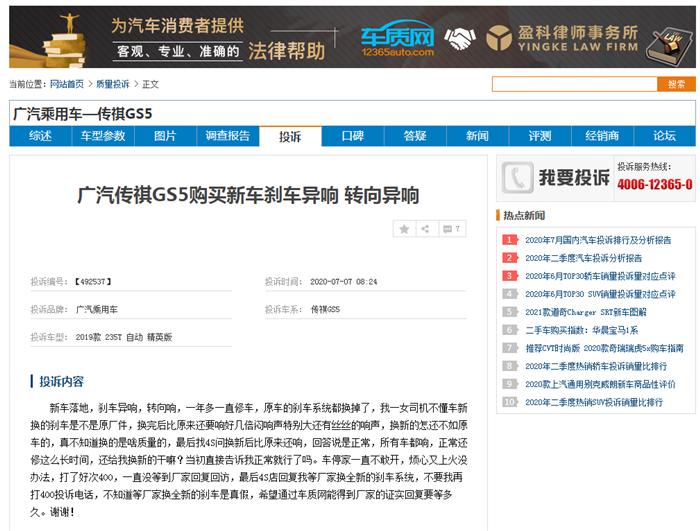Open 2020年二季度热销SUV投诉销量比排行

tap(594, 402)
